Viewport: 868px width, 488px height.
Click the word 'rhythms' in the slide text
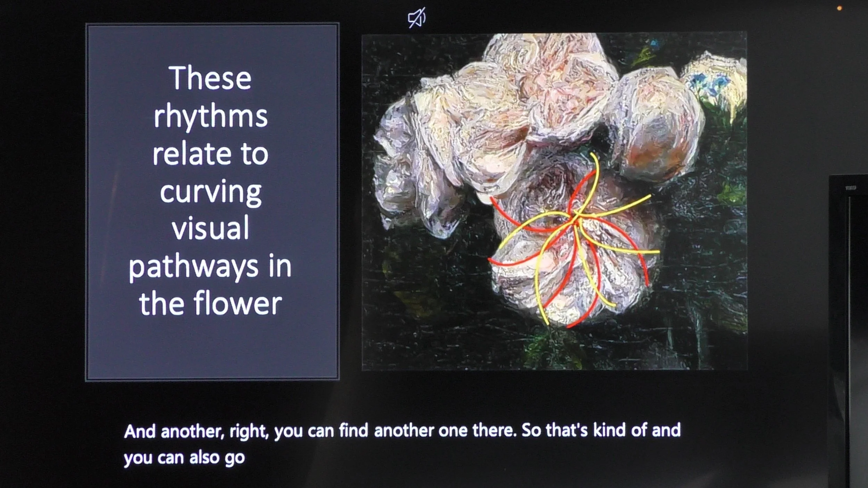tap(211, 117)
